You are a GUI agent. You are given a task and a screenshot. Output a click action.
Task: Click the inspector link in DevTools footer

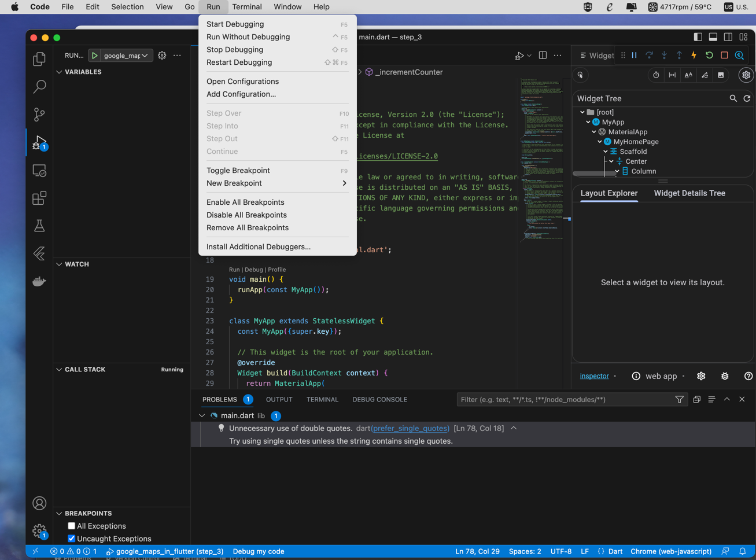(594, 376)
